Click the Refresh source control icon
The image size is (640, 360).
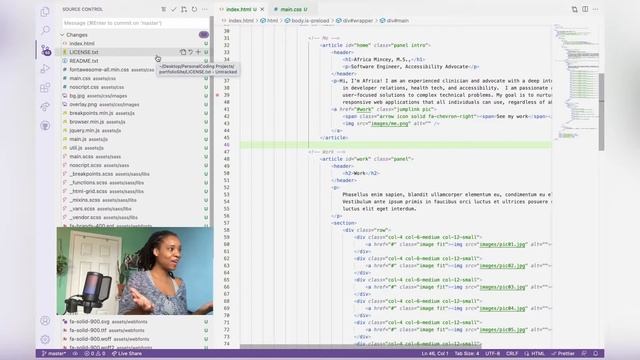coord(194,9)
